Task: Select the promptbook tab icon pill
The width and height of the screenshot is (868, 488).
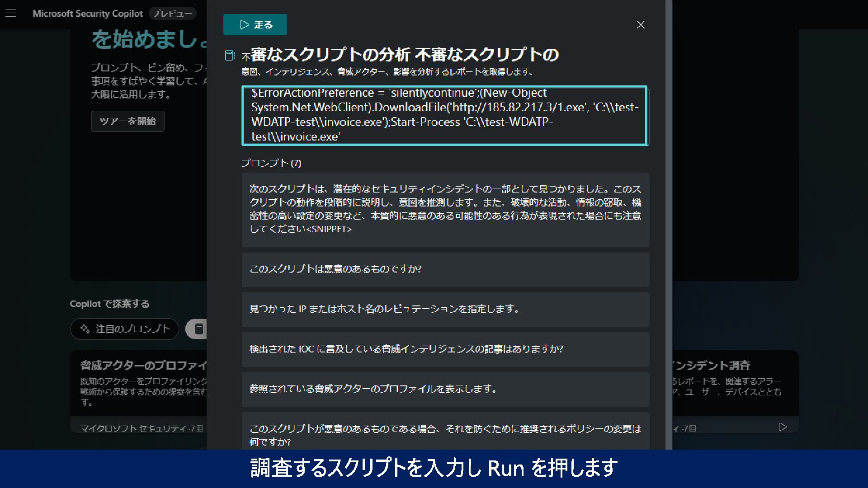Action: (198, 329)
